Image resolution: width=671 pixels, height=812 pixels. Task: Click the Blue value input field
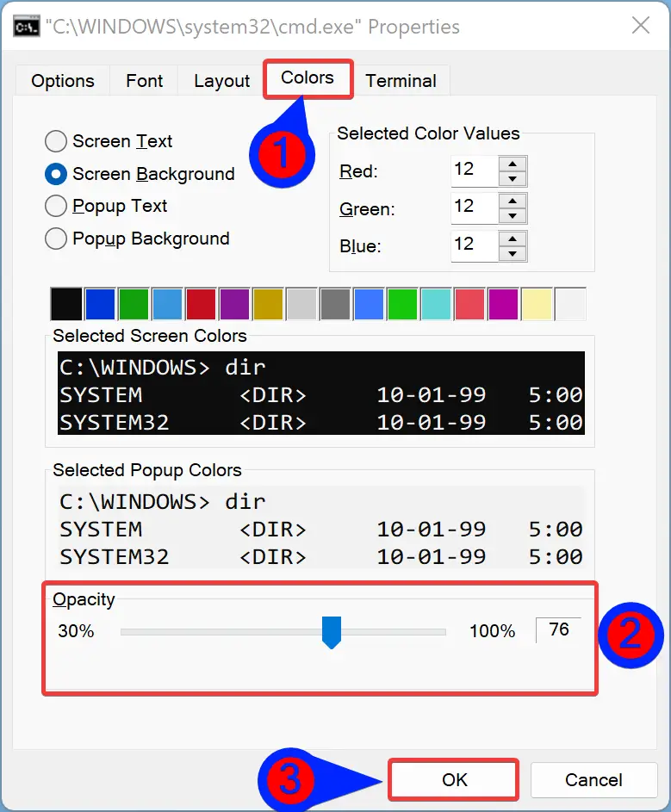coord(475,246)
